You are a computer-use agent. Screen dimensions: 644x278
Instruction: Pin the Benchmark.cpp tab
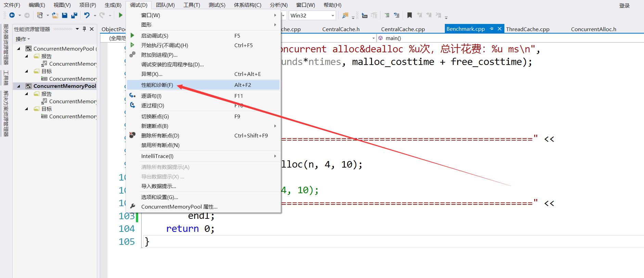click(492, 29)
